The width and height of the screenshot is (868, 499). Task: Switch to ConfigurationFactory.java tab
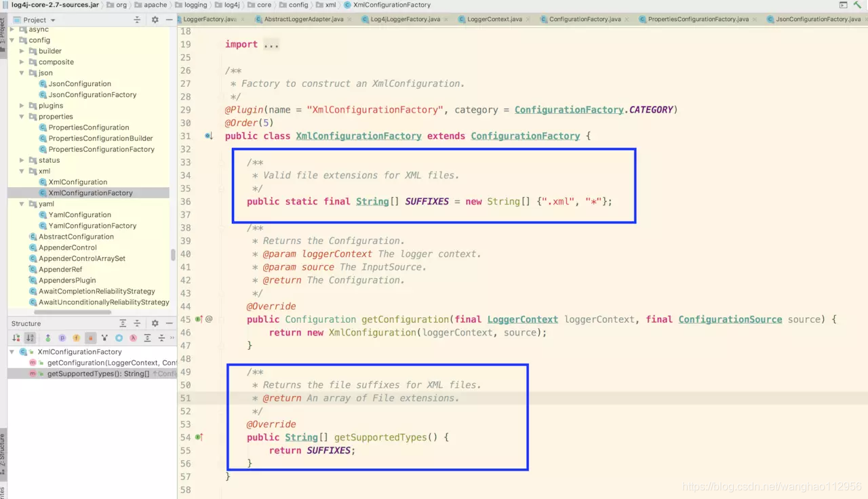tap(585, 19)
